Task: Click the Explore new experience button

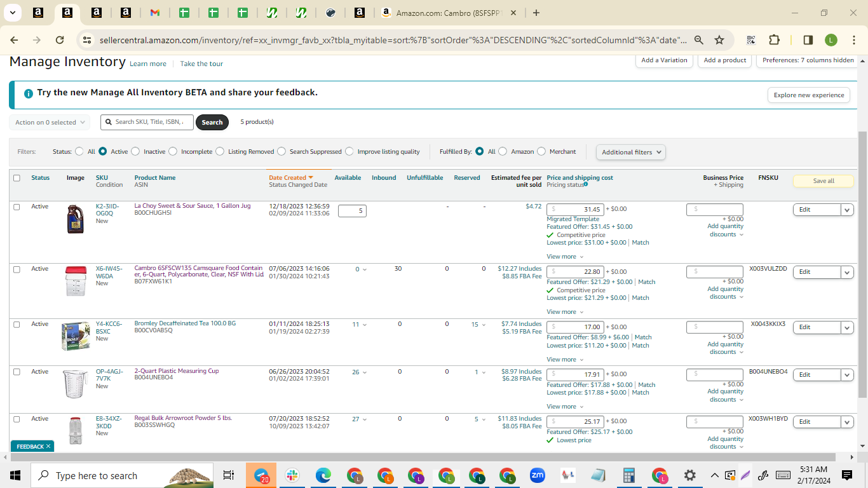Action: (809, 95)
